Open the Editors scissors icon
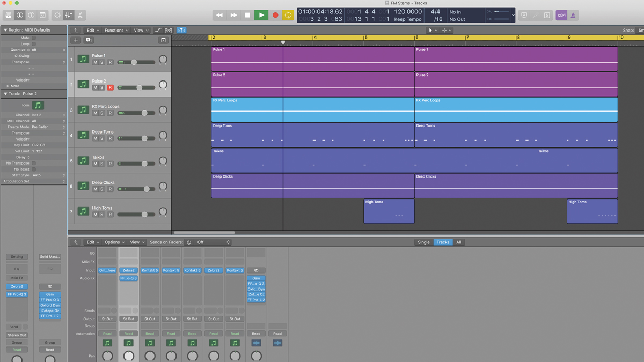644x362 pixels. 80,16
